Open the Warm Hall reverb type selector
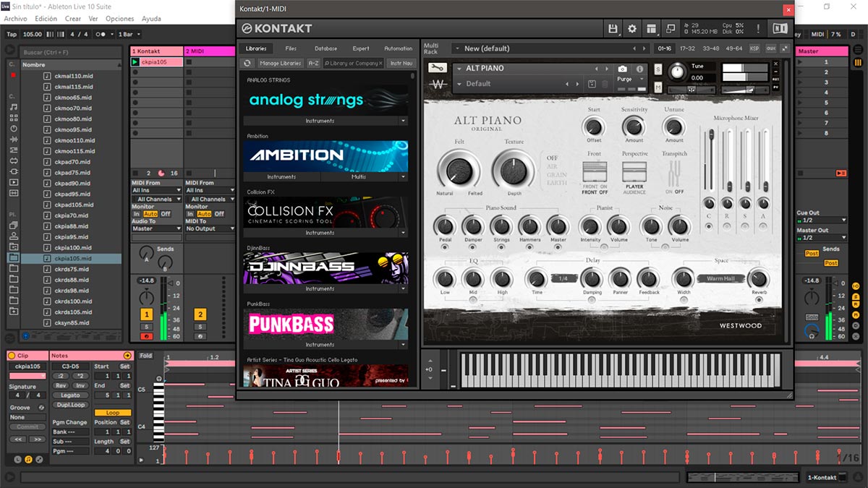Image resolution: width=868 pixels, height=488 pixels. pyautogui.click(x=720, y=278)
